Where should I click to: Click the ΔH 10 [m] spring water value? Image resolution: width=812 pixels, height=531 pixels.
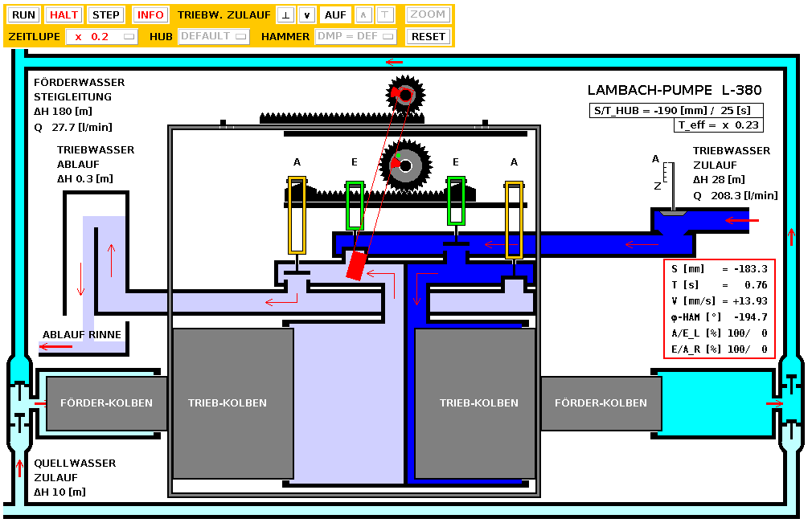[x=59, y=492]
